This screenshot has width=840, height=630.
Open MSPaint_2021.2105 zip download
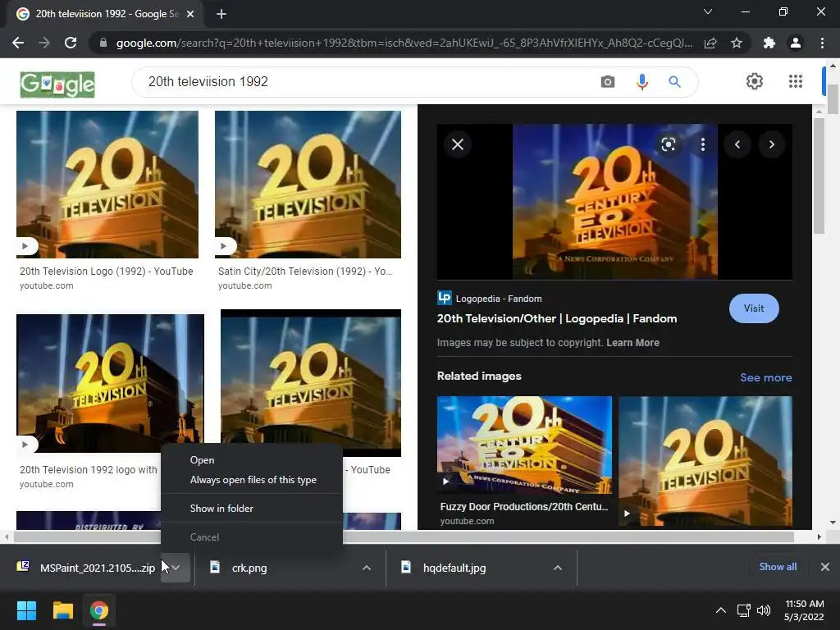pyautogui.click(x=85, y=568)
